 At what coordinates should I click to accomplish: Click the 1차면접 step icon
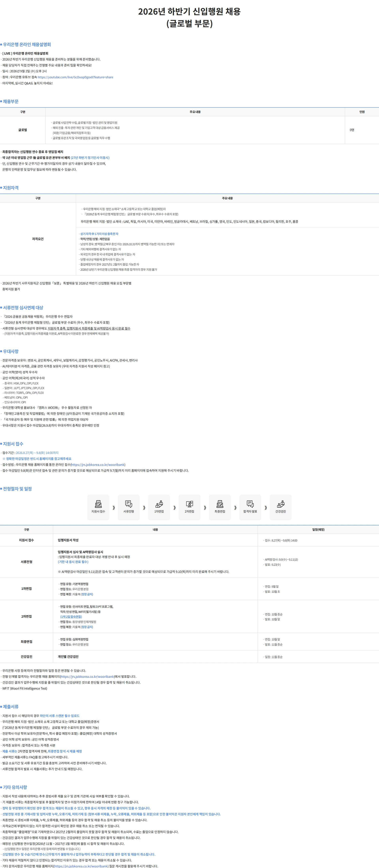pyautogui.click(x=159, y=507)
